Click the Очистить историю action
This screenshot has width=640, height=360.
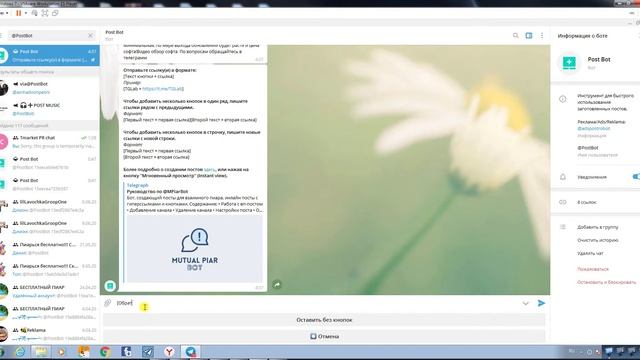[598, 240]
